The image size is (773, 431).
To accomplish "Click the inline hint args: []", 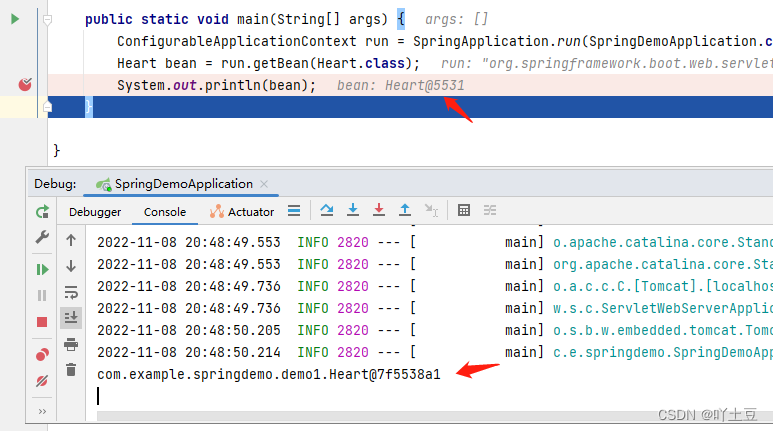I will [x=457, y=19].
